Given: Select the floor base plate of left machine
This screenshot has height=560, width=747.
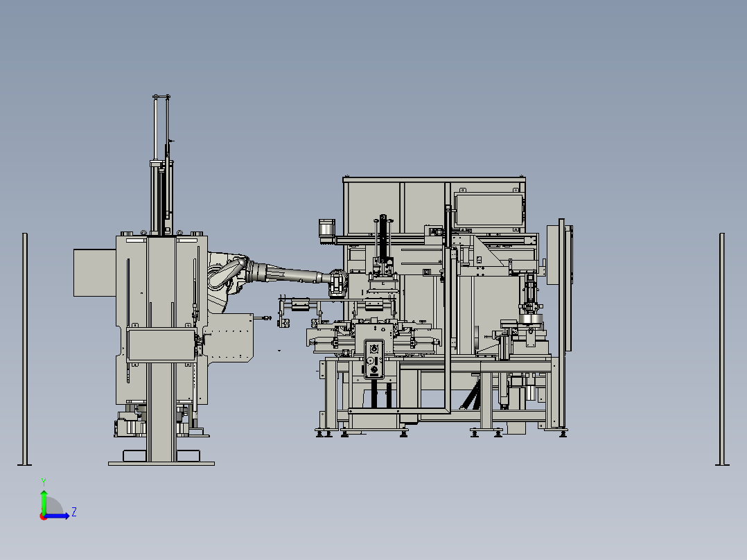Looking at the screenshot, I should click(161, 463).
